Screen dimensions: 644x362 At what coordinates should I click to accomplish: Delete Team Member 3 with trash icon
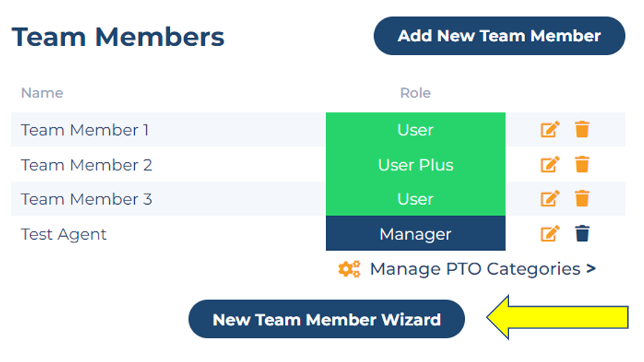[582, 198]
